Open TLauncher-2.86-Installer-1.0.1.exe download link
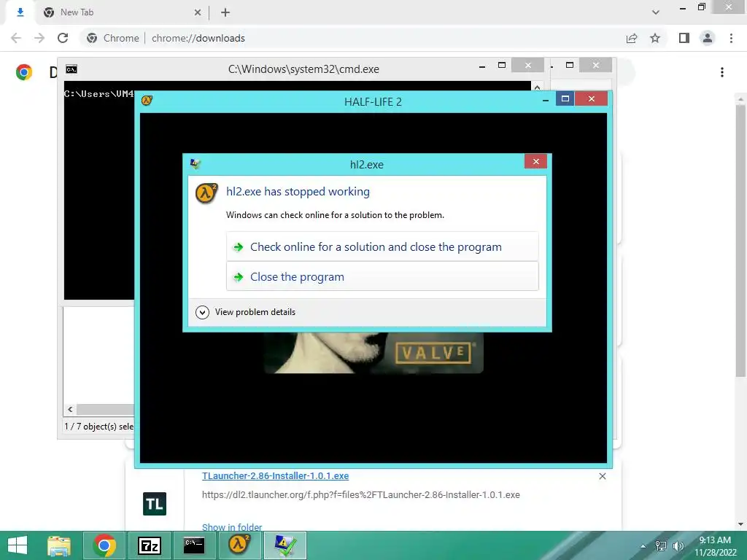747x560 pixels. (275, 475)
